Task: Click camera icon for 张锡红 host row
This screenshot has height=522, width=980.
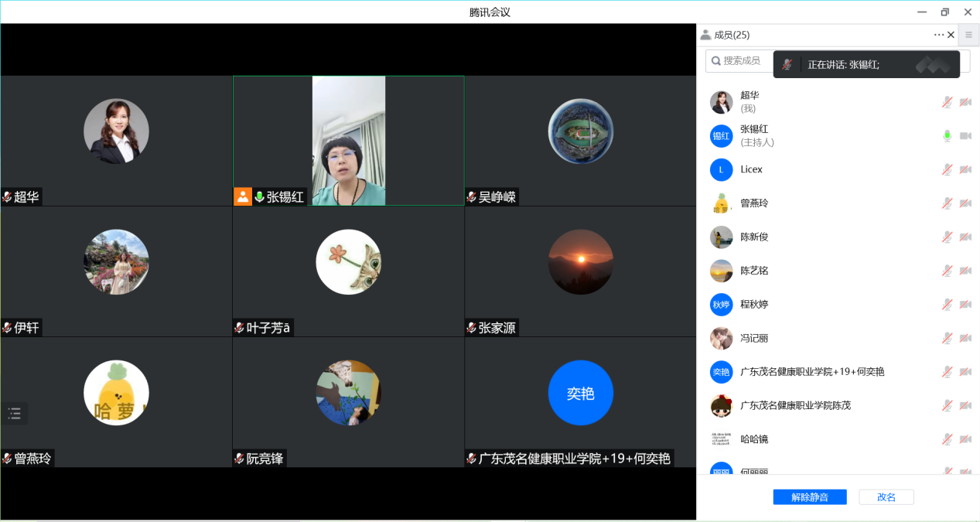Action: (965, 136)
